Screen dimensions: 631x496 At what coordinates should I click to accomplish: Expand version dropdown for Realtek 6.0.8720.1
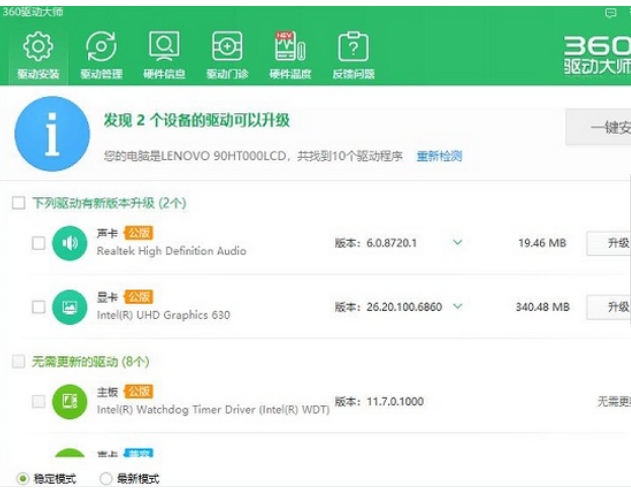[x=457, y=242]
